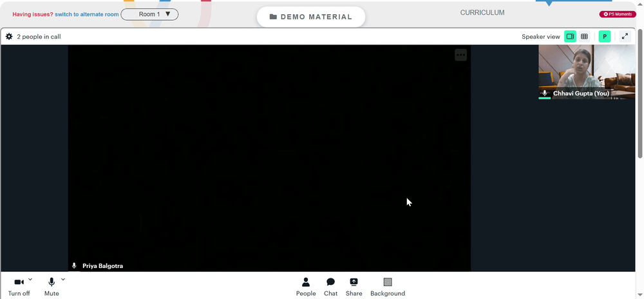This screenshot has width=644, height=299.
Task: Open the People panel
Action: click(x=306, y=287)
